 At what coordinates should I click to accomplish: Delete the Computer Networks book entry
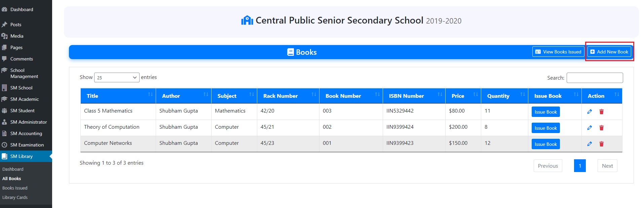point(602,144)
